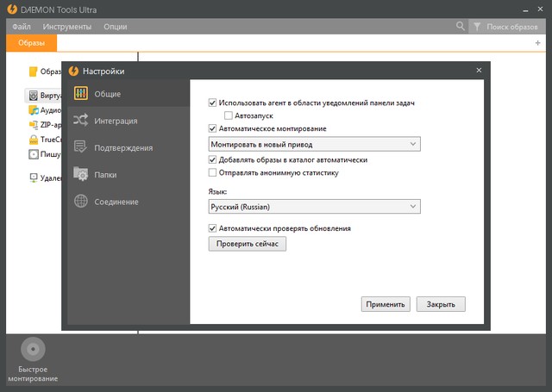Select the ZIP archives icon in sidebar

tap(34, 125)
